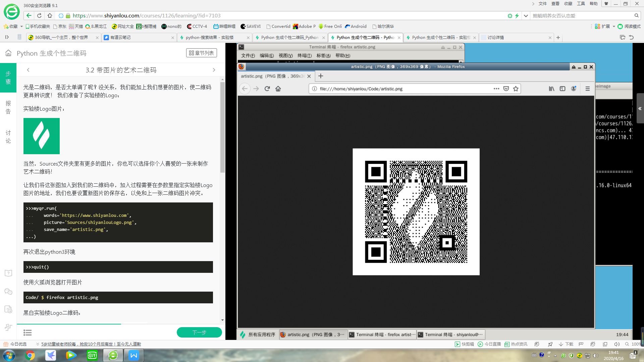Bookmark artistic.png using the star icon
The image size is (644, 362).
coord(516,88)
